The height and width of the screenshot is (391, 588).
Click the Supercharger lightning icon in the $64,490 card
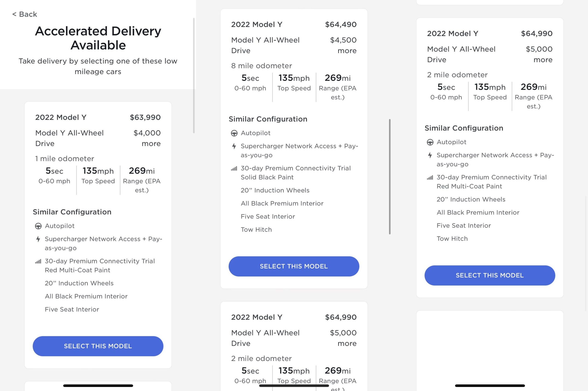(x=234, y=146)
